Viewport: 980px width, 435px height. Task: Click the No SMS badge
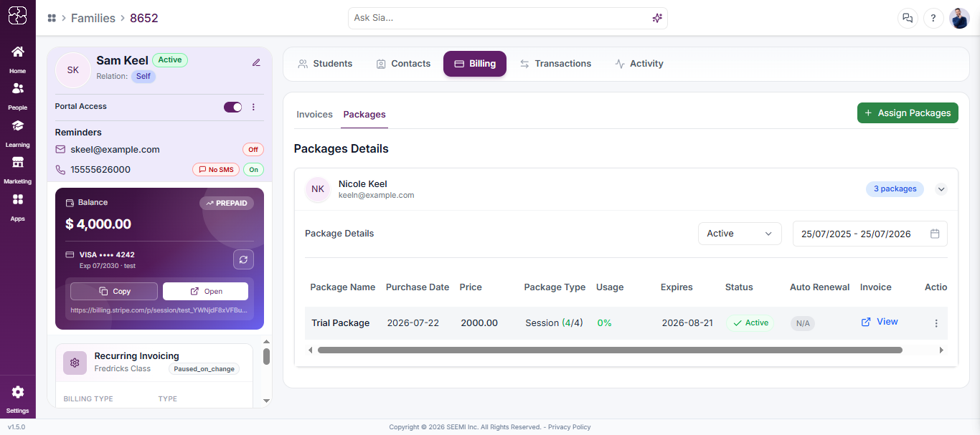[215, 169]
